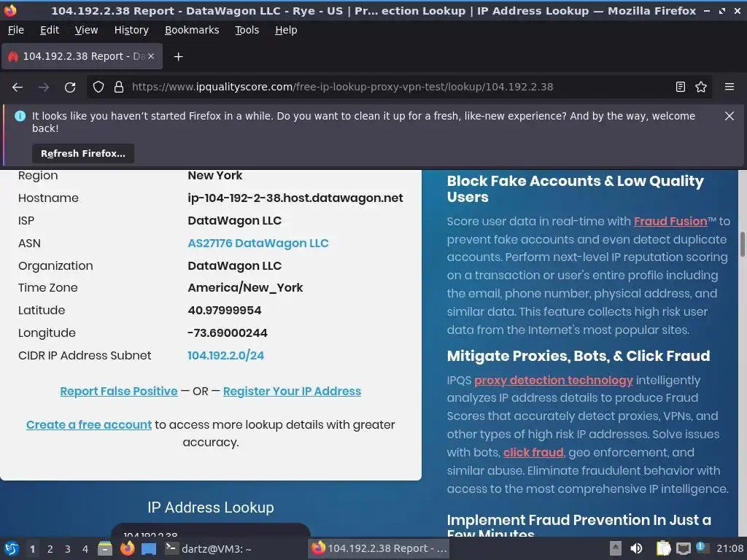
Task: Open the taskbar start menu icon
Action: click(12, 548)
